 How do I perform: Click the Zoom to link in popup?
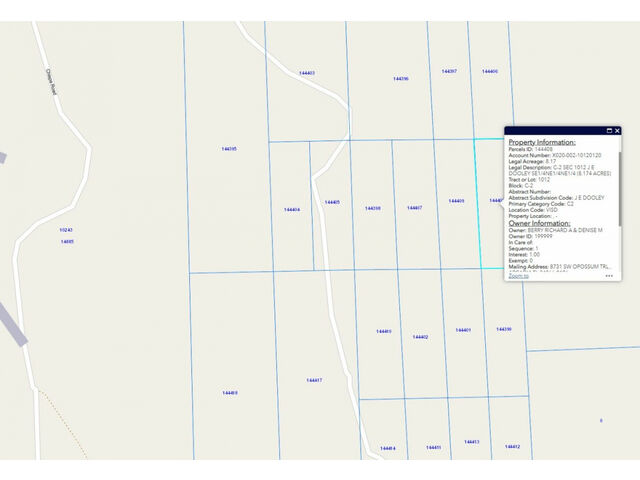(518, 276)
